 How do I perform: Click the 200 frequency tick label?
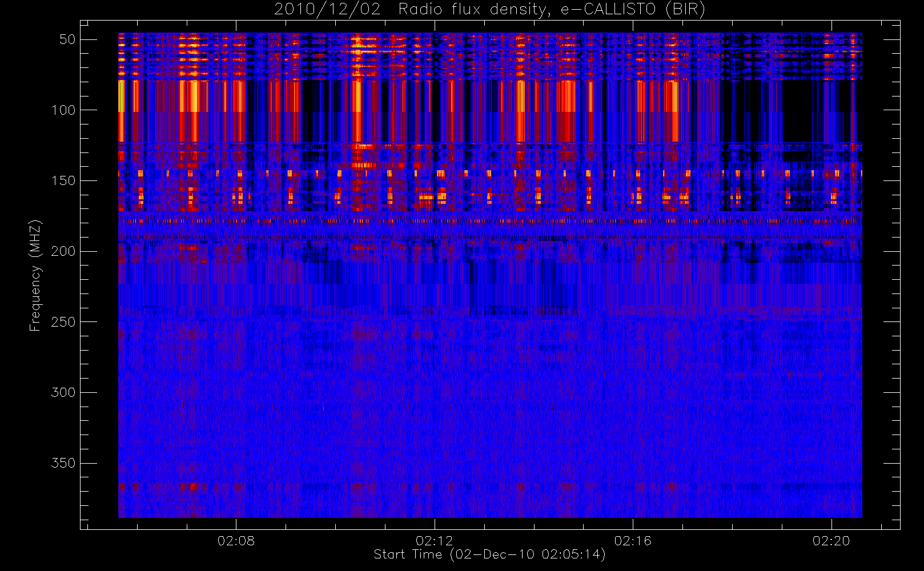click(63, 251)
